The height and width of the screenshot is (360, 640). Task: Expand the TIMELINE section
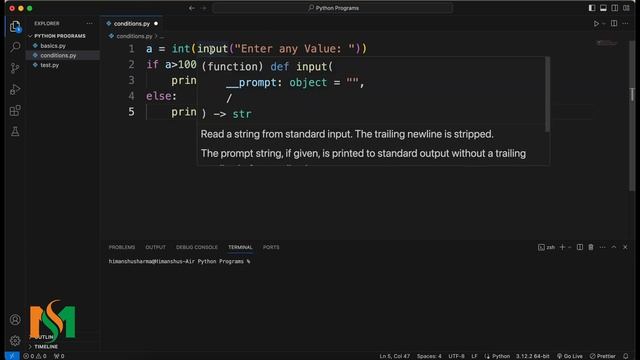coord(46,347)
